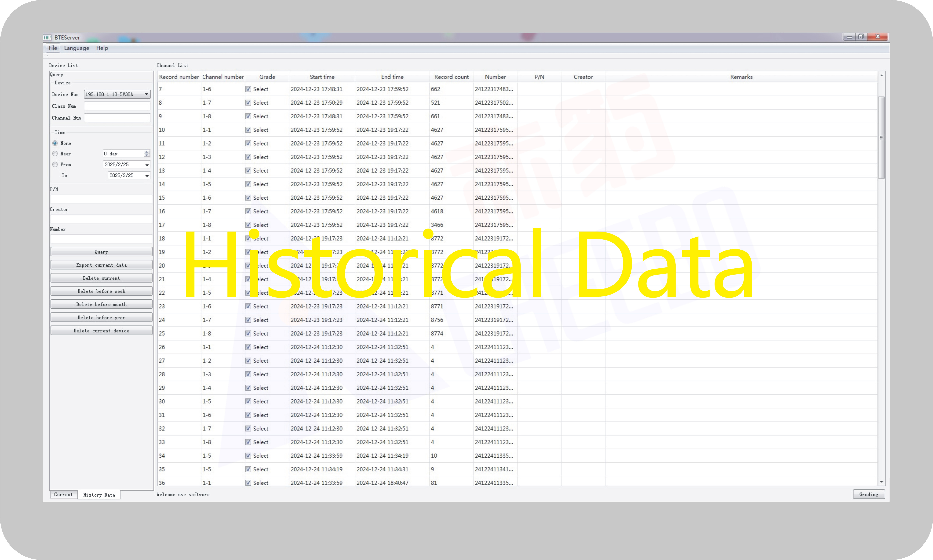Click Delete before month button
Image resolution: width=933 pixels, height=560 pixels.
point(101,304)
